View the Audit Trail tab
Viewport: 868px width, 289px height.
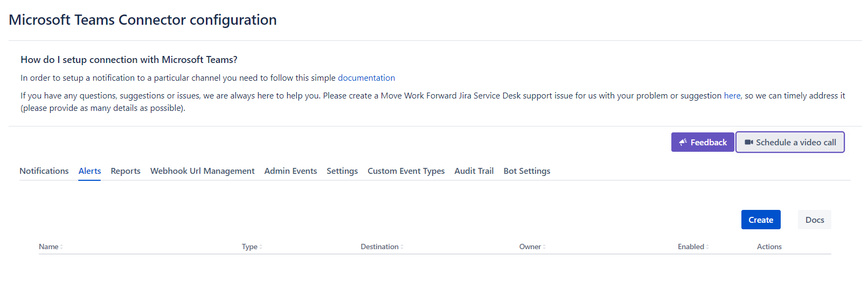click(474, 171)
